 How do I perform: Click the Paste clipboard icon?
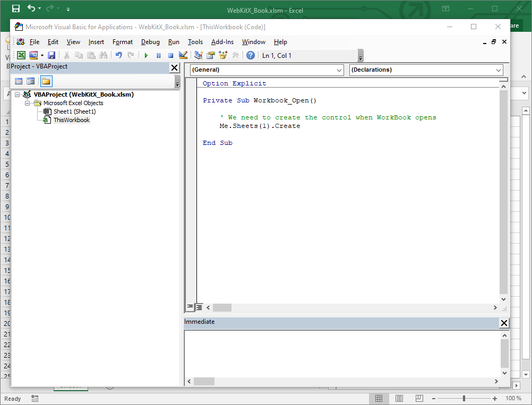coord(91,55)
